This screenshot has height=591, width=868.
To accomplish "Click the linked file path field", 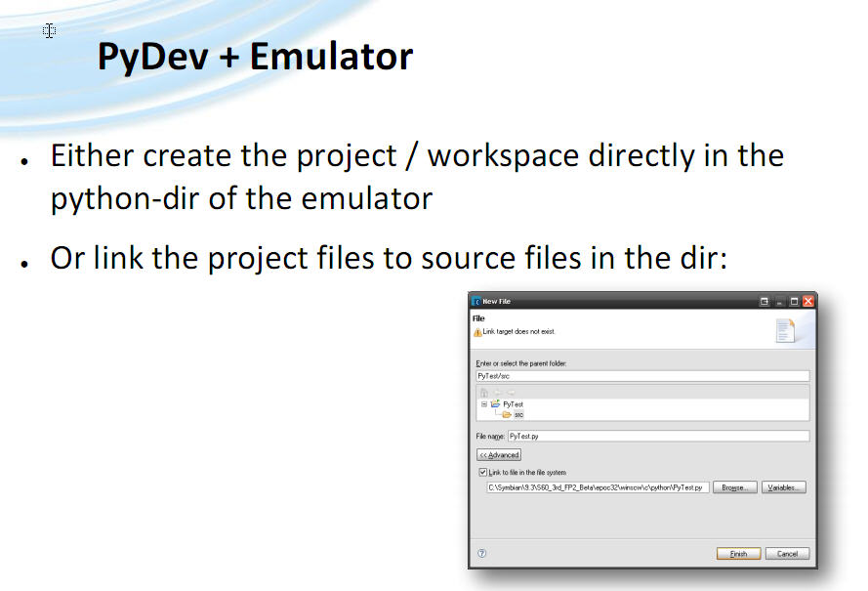I will pyautogui.click(x=598, y=487).
